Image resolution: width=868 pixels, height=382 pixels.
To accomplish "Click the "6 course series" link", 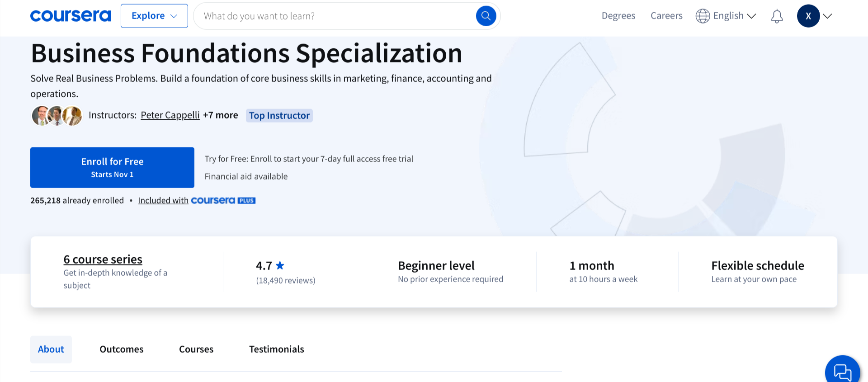I will (103, 259).
